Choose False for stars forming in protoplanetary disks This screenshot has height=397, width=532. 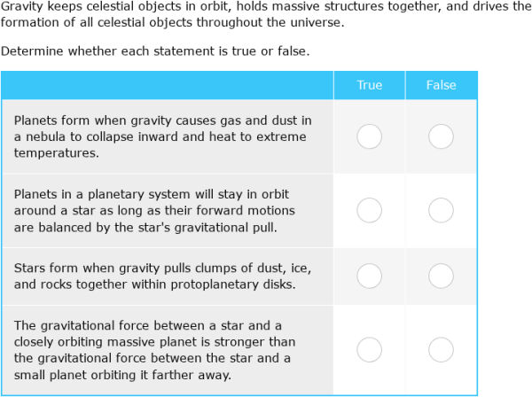[x=441, y=276]
